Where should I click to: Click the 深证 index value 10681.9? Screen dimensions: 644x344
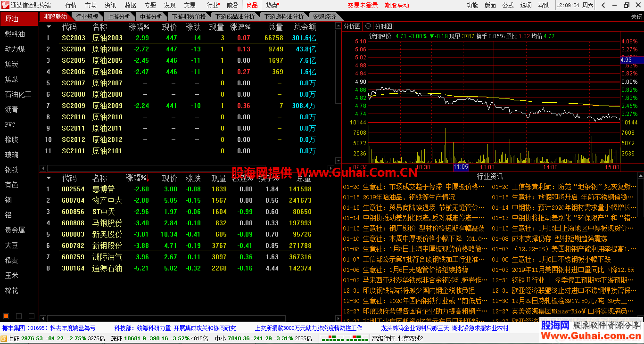pos(135,338)
